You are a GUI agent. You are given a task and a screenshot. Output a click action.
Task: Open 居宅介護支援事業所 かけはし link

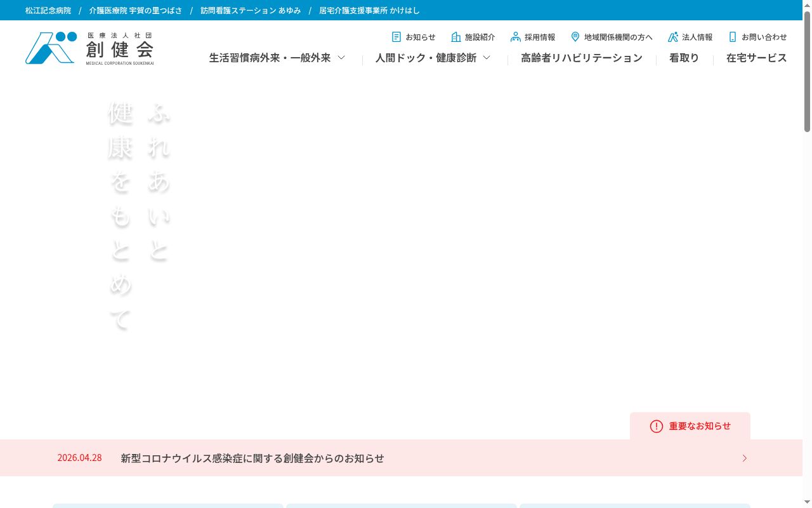coord(369,10)
